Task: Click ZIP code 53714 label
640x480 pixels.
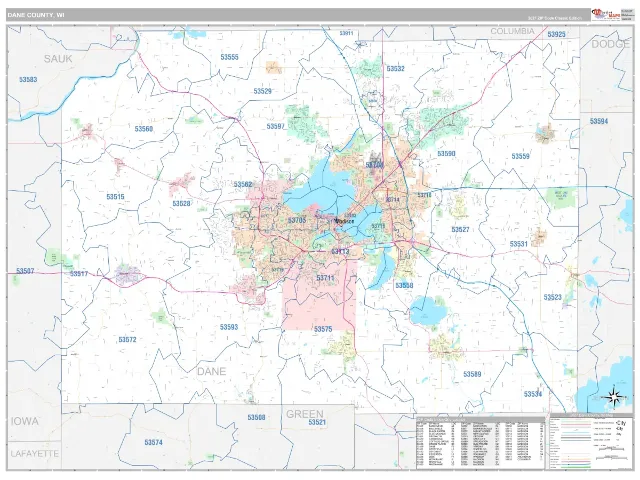Action: coord(393,200)
